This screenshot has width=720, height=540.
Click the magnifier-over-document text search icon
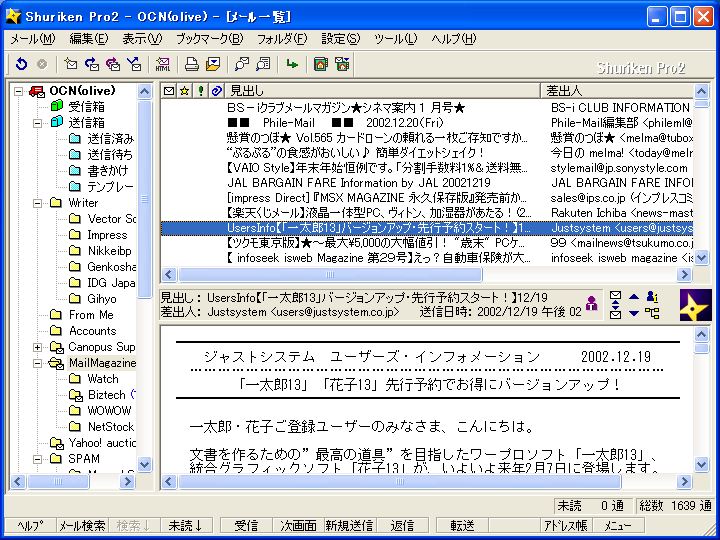(263, 64)
